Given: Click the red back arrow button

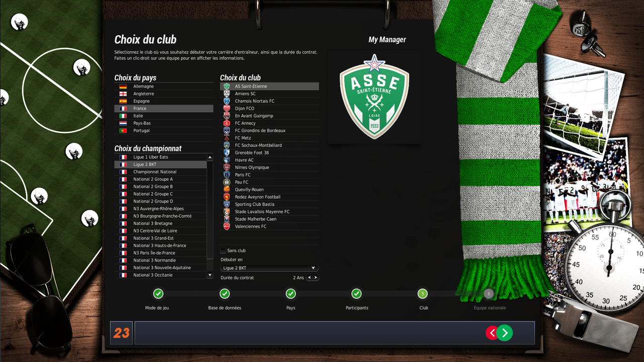Looking at the screenshot, I should (x=491, y=333).
